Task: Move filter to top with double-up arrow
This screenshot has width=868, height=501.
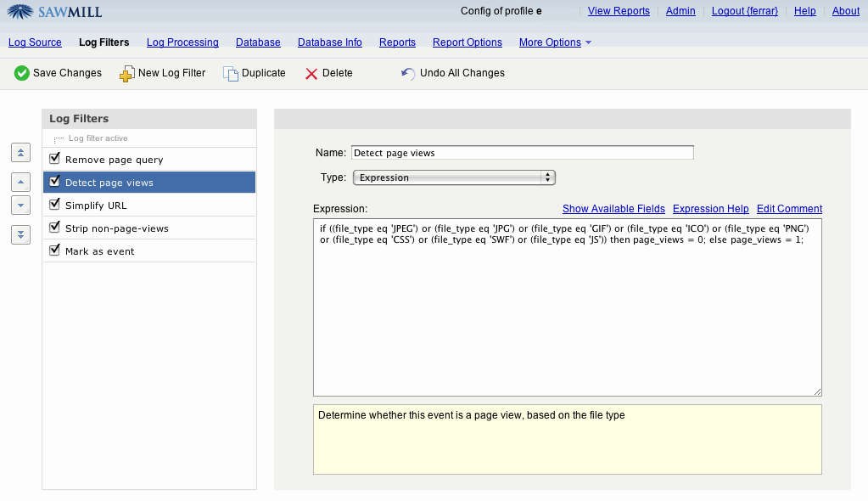Action: (x=21, y=153)
